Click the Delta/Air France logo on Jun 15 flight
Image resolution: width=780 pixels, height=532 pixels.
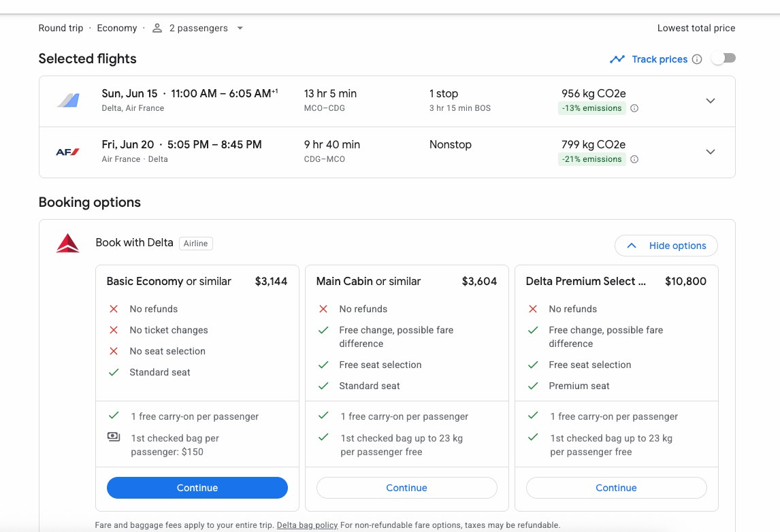[x=68, y=101]
